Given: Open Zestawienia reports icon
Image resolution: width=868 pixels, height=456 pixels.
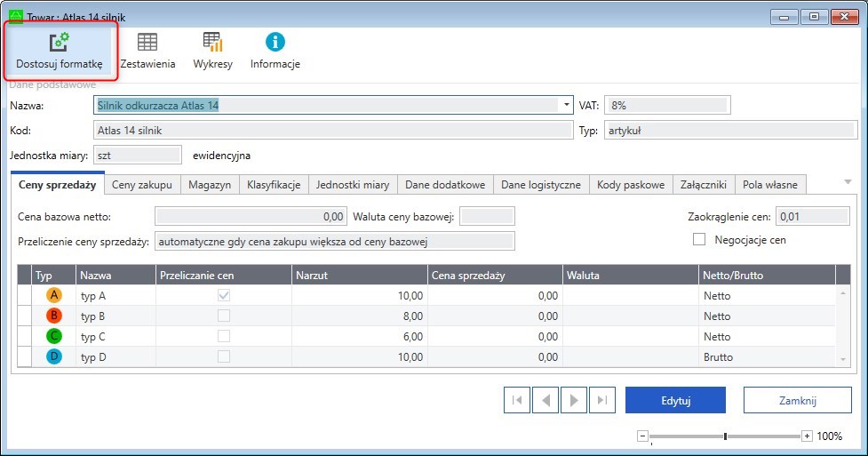Looking at the screenshot, I should [147, 51].
